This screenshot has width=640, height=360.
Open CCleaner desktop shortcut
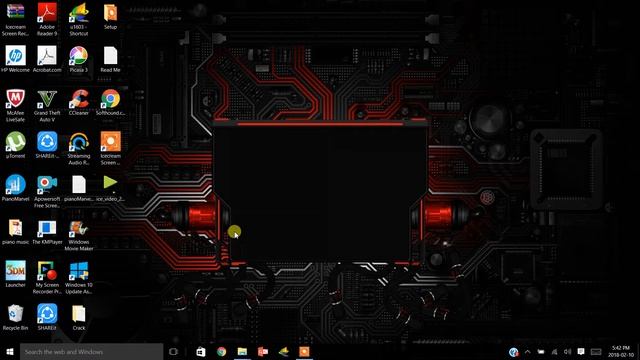point(79,102)
